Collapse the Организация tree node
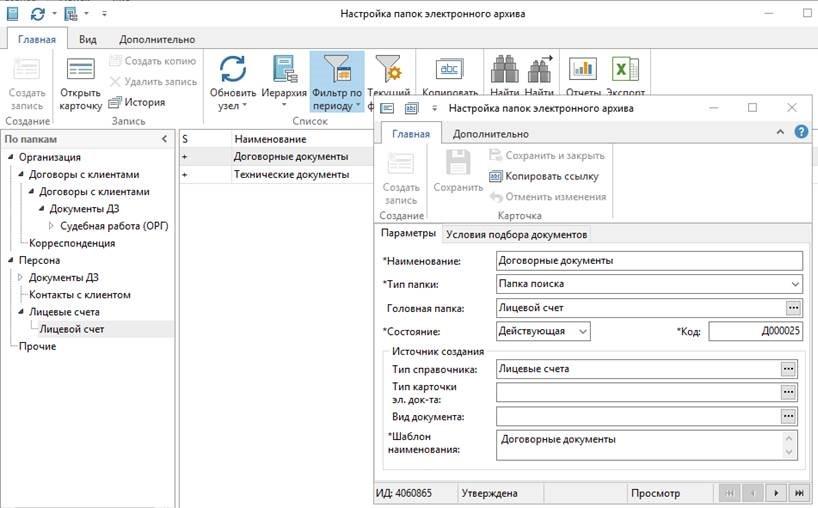The width and height of the screenshot is (818, 508). click(11, 157)
